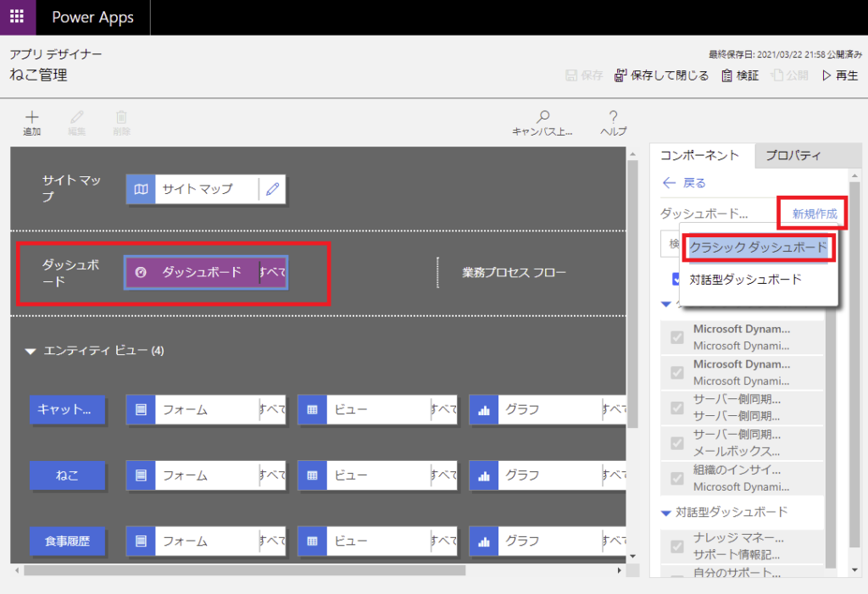The width and height of the screenshot is (868, 594).
Task: Open すべて dropdown for キャット row ビュー
Action: pos(444,409)
